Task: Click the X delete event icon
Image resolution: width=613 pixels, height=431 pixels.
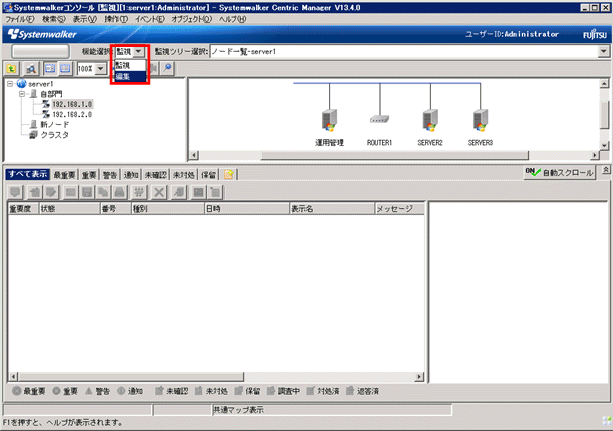Action: tap(159, 192)
